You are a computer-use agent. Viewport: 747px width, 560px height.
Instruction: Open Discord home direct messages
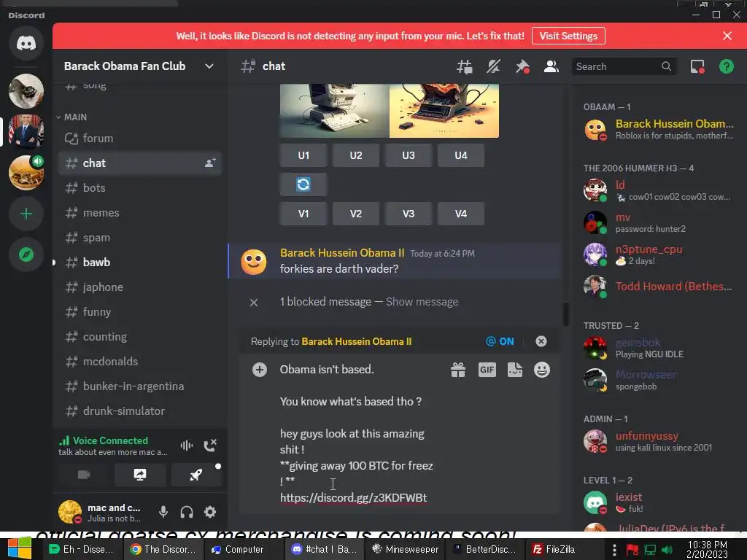pyautogui.click(x=26, y=43)
